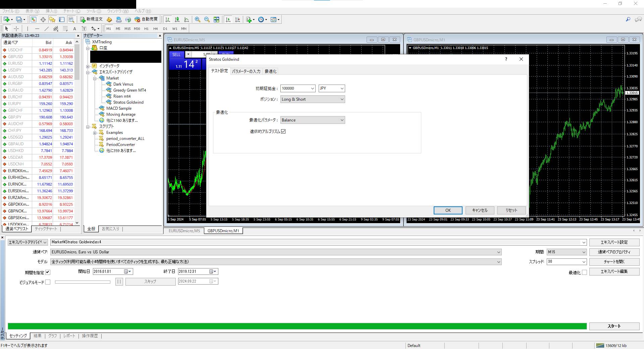
Task: Toggle the Terminal window icon
Action: [62, 19]
